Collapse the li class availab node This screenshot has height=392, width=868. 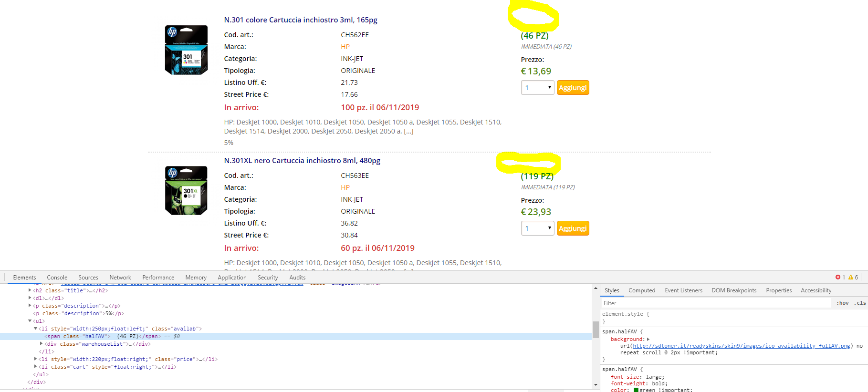[x=35, y=329]
